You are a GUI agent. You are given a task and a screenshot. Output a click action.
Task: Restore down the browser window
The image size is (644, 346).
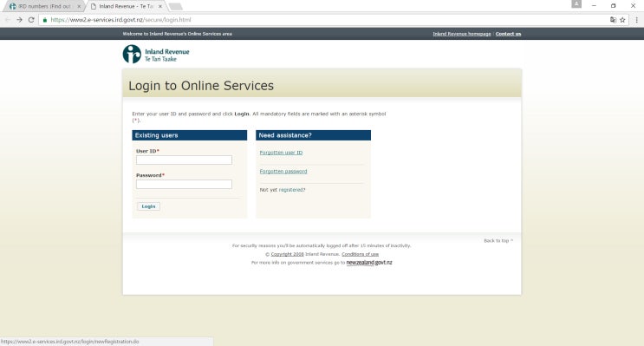pos(613,6)
